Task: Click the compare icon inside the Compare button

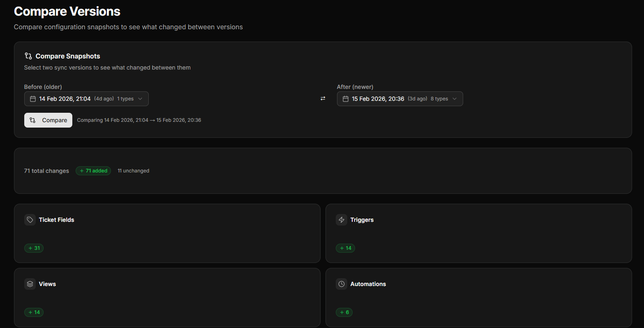Action: click(32, 120)
